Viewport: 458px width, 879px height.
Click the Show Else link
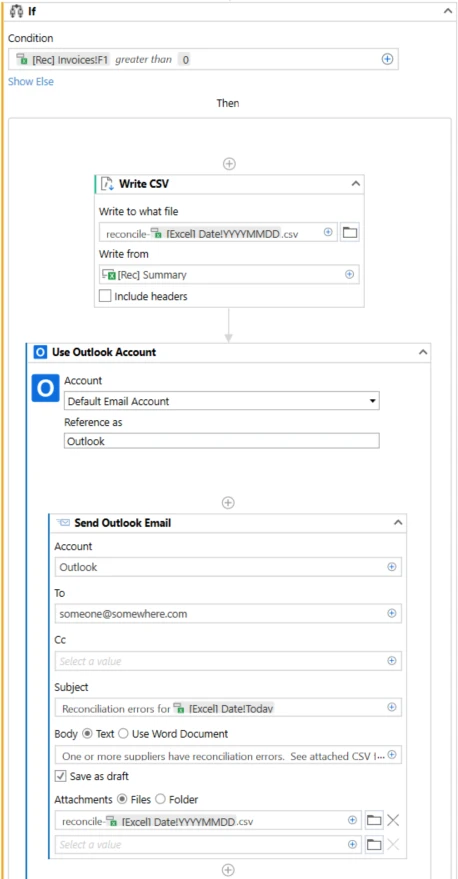(31, 81)
